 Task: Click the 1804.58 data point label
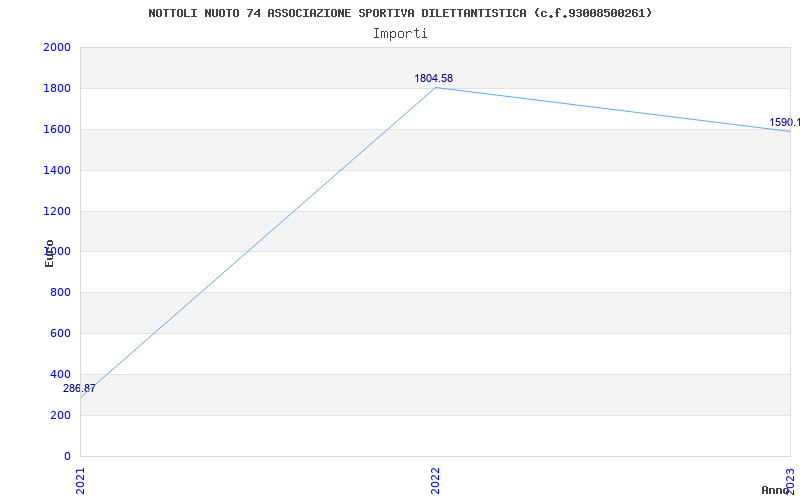click(x=433, y=79)
